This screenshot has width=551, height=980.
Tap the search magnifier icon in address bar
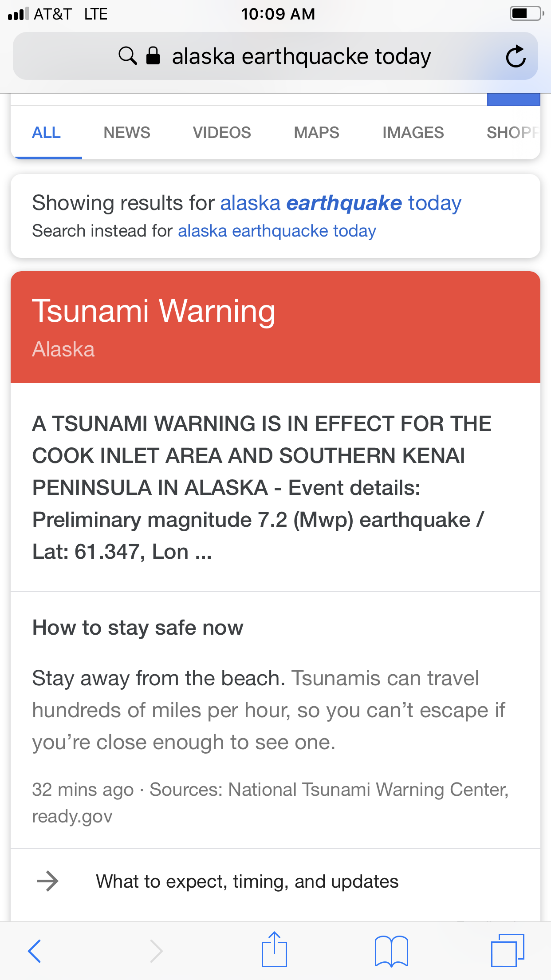pos(127,56)
